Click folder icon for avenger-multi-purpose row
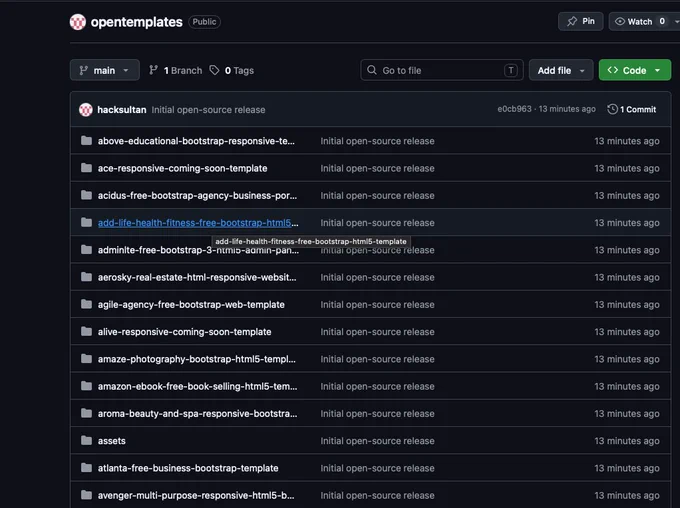The height and width of the screenshot is (508, 680). (x=86, y=495)
